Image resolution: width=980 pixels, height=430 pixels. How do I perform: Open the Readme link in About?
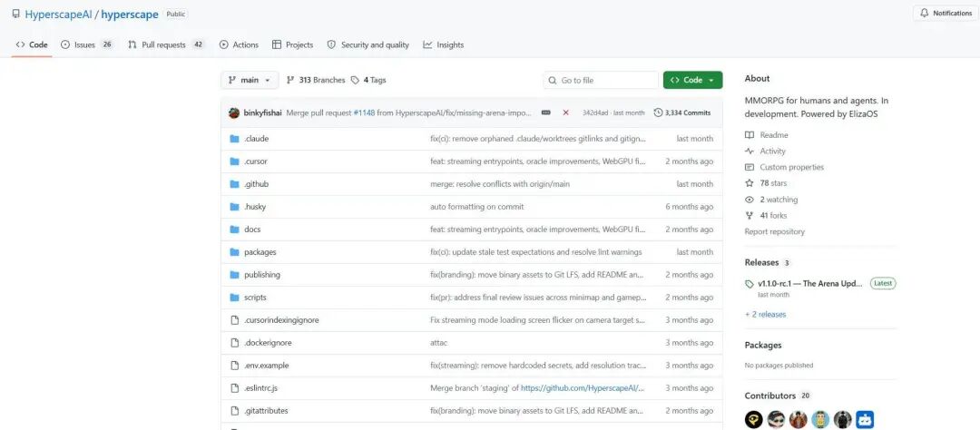click(767, 135)
